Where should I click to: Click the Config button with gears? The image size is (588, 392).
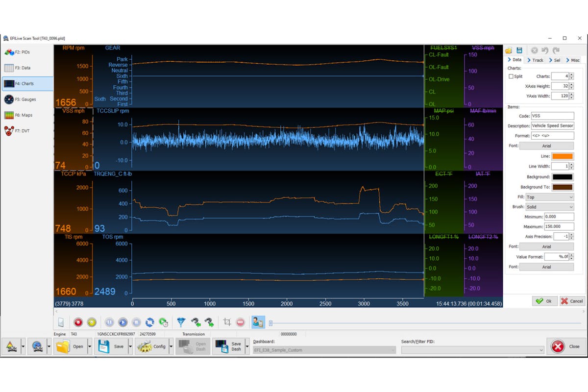152,346
